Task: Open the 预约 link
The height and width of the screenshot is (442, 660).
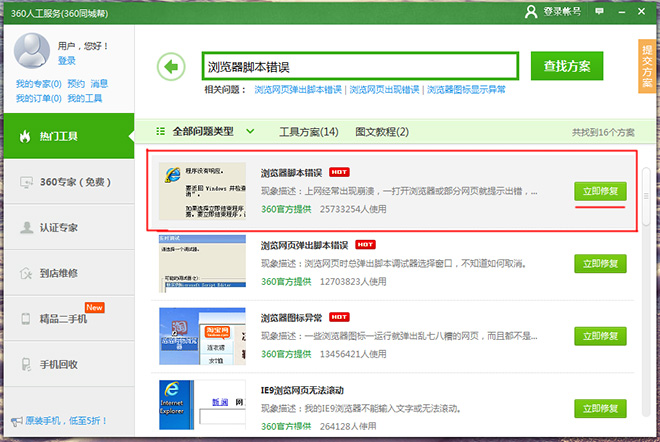Action: click(x=76, y=84)
